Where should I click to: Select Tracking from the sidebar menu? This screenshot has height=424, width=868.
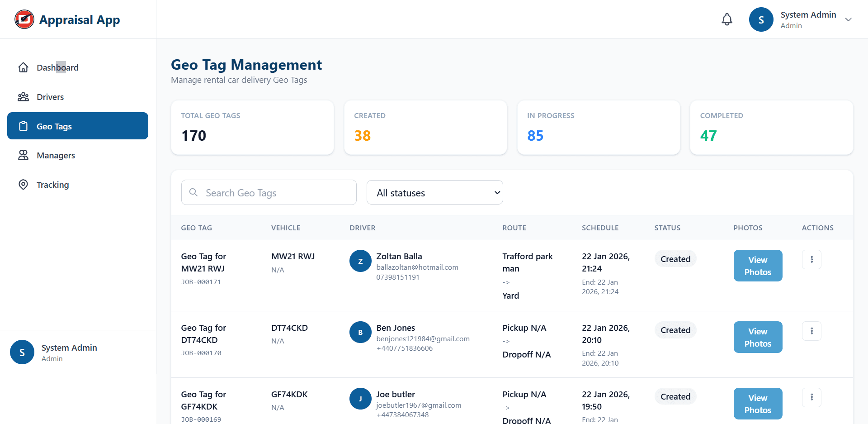(x=52, y=185)
